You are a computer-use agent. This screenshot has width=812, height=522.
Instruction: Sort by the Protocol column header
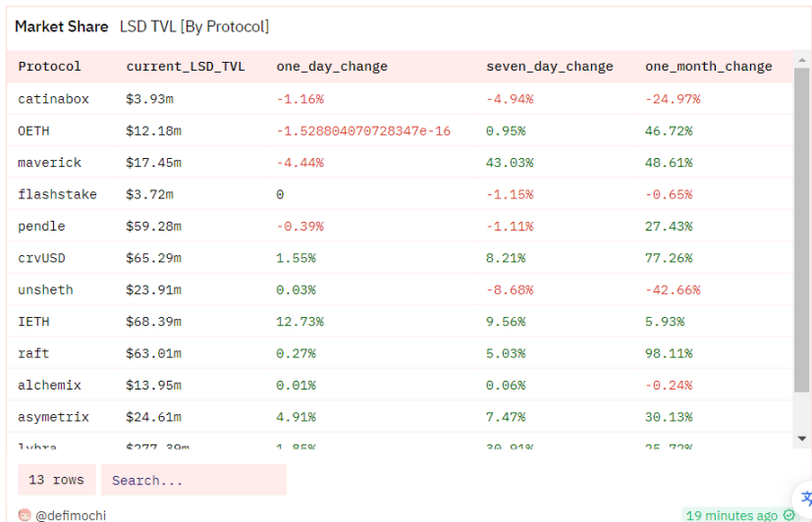[50, 67]
